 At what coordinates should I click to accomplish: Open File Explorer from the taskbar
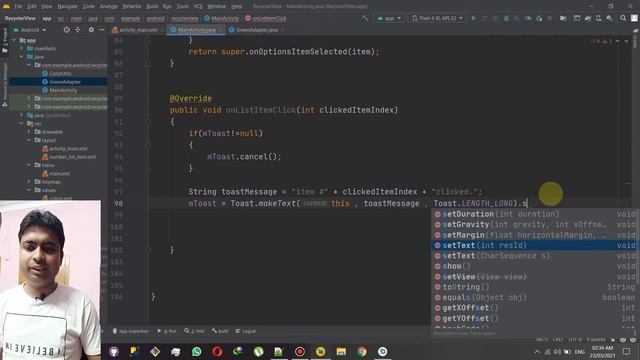(341, 351)
